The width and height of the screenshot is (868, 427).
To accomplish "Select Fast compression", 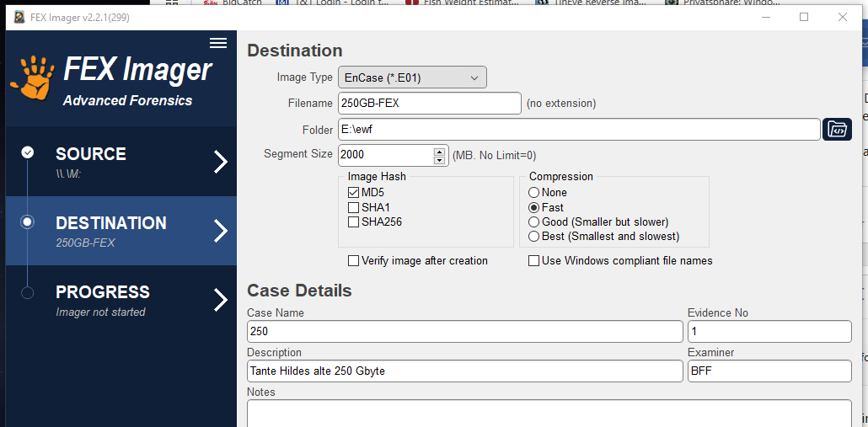I will [533, 207].
